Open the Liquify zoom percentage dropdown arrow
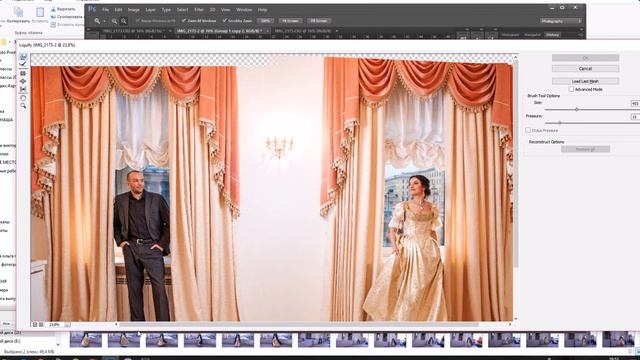 (67, 325)
